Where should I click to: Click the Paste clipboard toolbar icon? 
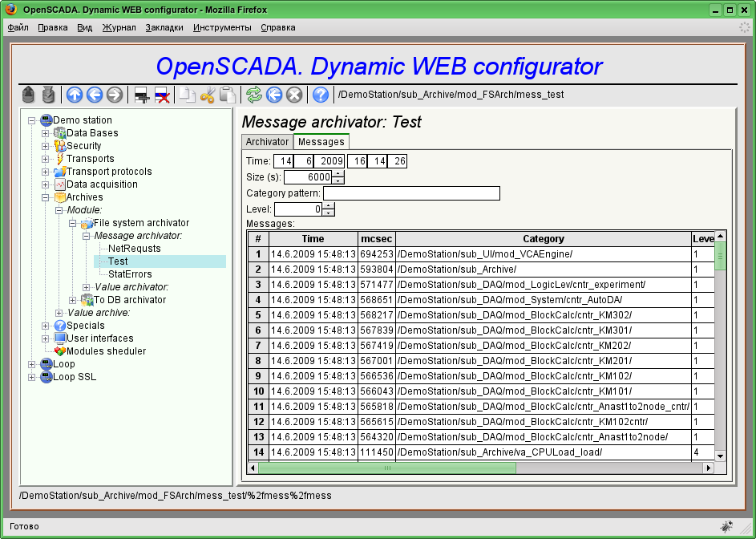[228, 95]
